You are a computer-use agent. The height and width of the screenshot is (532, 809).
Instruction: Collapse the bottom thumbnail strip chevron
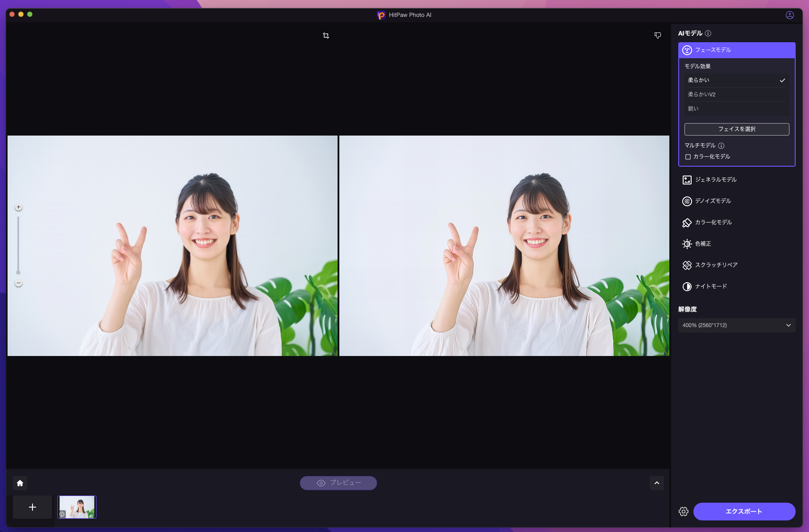(x=657, y=483)
